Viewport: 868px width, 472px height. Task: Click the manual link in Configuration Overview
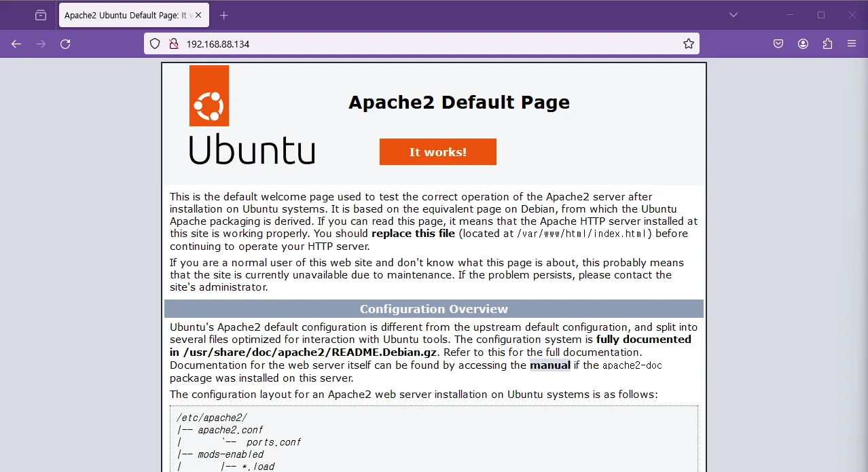(550, 365)
